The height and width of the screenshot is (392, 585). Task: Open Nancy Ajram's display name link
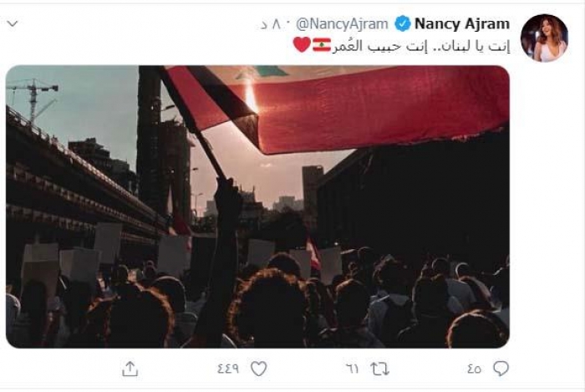pos(462,23)
